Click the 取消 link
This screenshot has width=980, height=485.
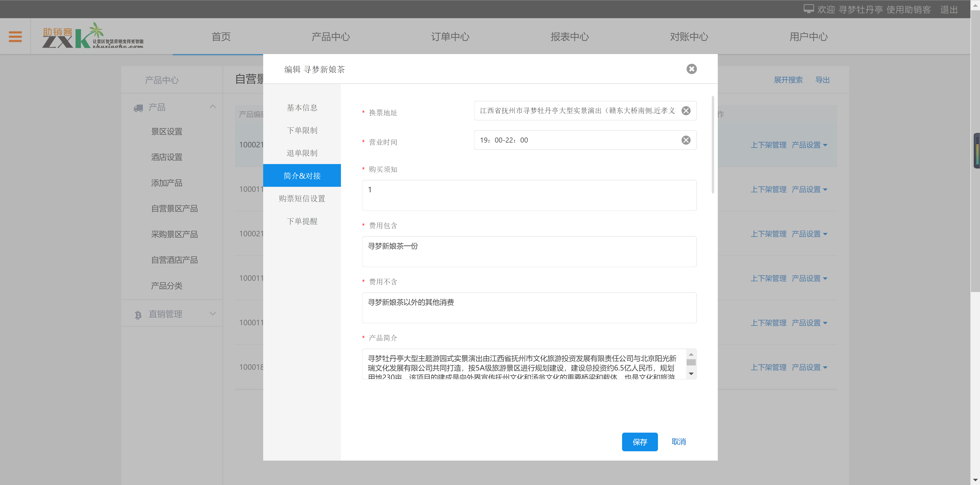tap(678, 442)
